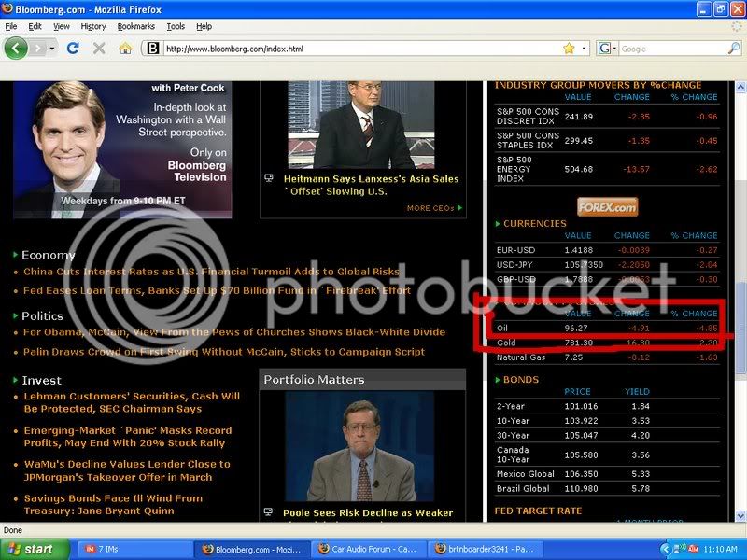Screen dimensions: 747x560
Task: Click the EUR-USD currency row label
Action: pyautogui.click(x=515, y=250)
